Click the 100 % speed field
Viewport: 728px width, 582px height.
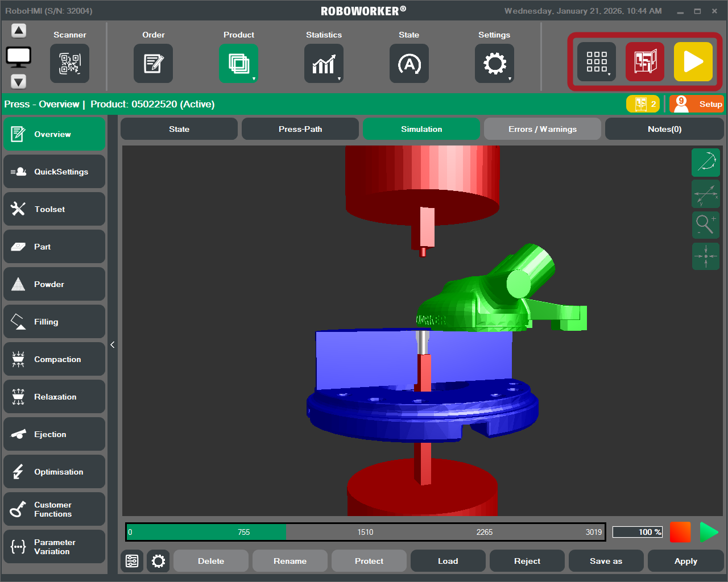638,532
